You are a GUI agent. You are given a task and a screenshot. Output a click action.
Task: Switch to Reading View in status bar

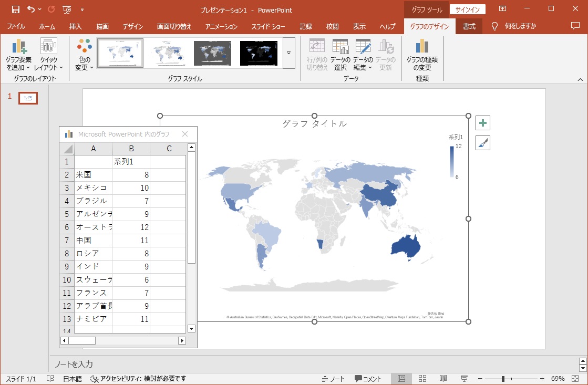click(443, 379)
